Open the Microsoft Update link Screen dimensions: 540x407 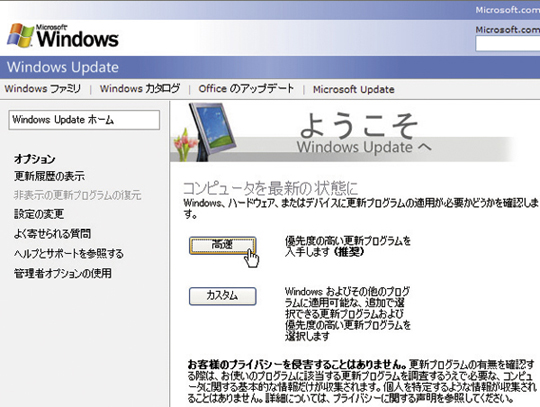click(x=353, y=90)
